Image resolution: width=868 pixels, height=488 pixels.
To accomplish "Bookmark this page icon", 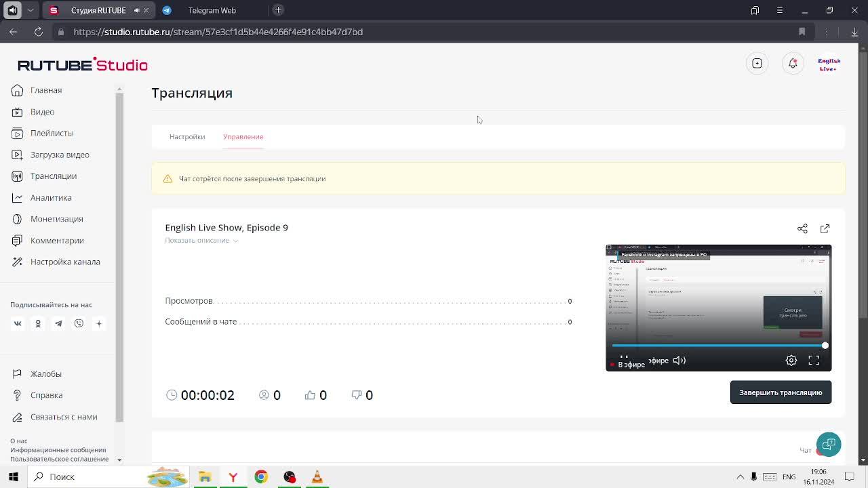I will (802, 32).
